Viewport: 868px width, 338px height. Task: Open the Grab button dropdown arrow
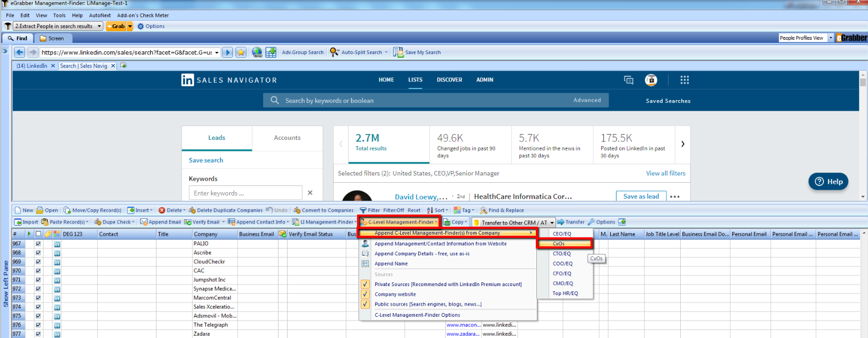click(130, 26)
